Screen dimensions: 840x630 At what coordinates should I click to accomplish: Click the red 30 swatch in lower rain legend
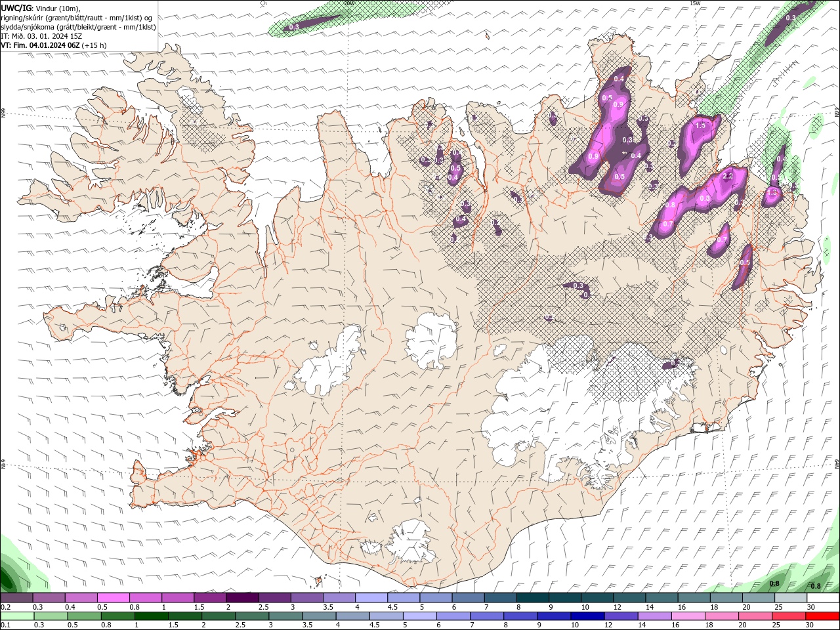pyautogui.click(x=822, y=616)
